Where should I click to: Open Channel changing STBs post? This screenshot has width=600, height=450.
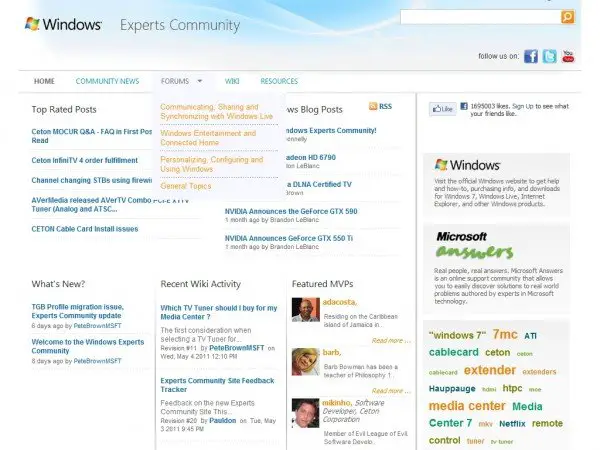tap(91, 180)
